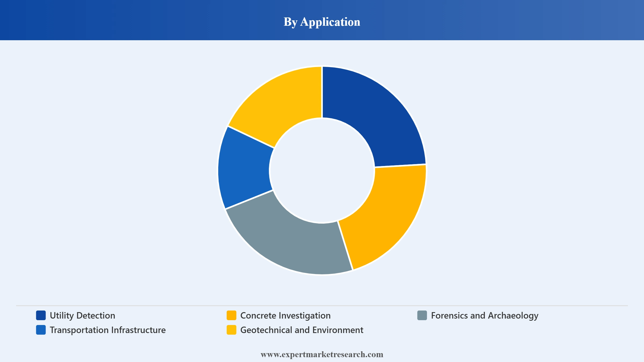Select the 'Geotechnical and Environment' legend label

click(x=302, y=330)
